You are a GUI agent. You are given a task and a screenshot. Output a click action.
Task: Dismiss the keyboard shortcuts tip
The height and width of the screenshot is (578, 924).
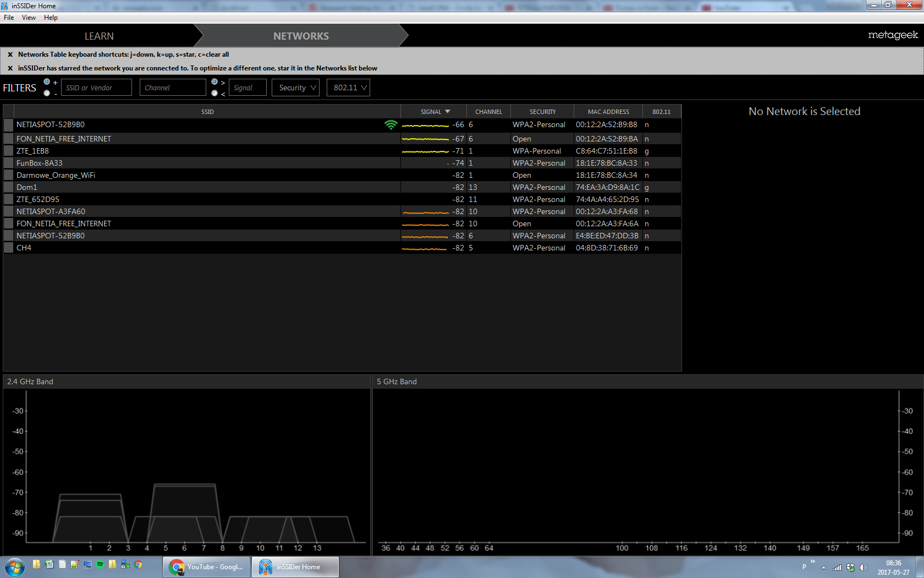tap(10, 54)
